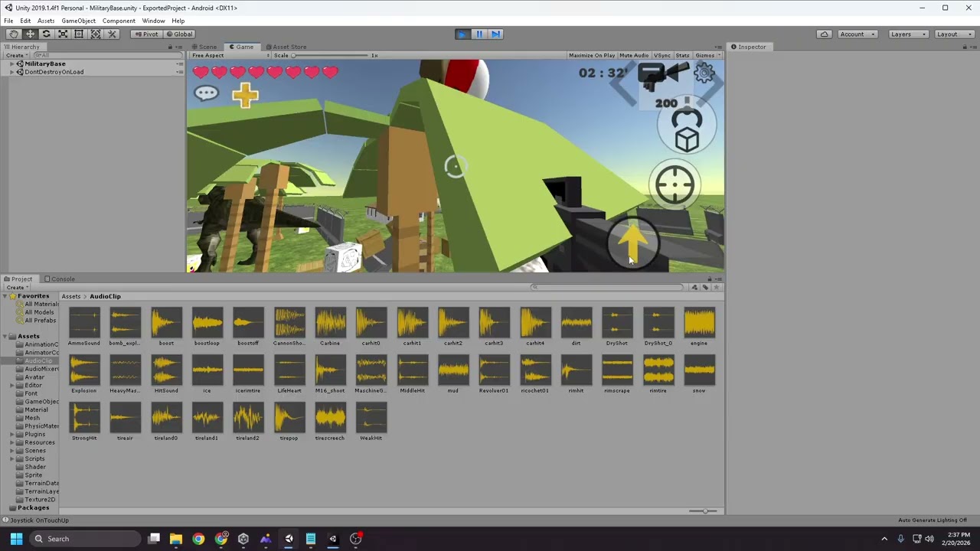Image resolution: width=980 pixels, height=551 pixels.
Task: Select the combined Transform tool
Action: [96, 34]
